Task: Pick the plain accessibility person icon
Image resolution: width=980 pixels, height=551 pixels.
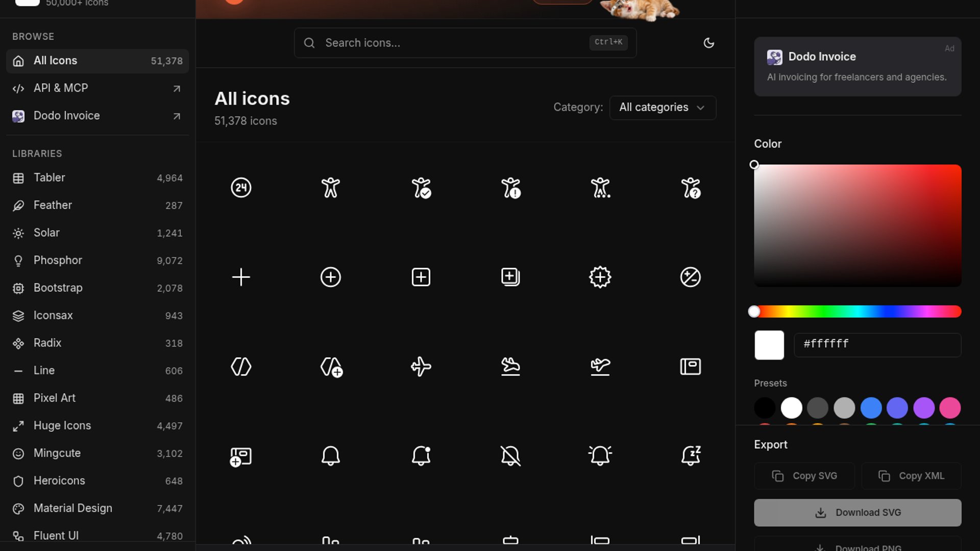Action: [x=331, y=188]
